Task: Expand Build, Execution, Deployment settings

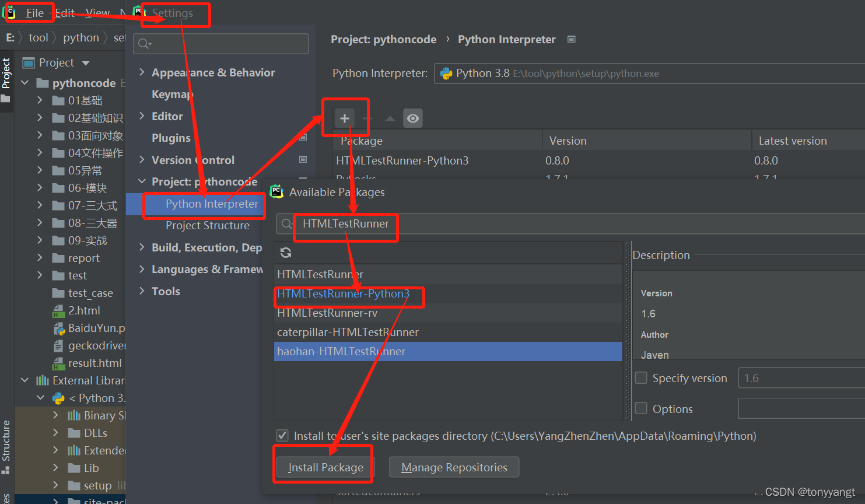Action: coord(142,247)
